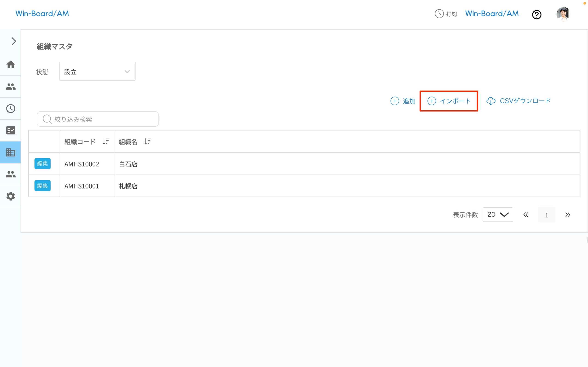Screen dimensions: 588x367
Task: Sort the table by 組織名
Action: click(147, 141)
